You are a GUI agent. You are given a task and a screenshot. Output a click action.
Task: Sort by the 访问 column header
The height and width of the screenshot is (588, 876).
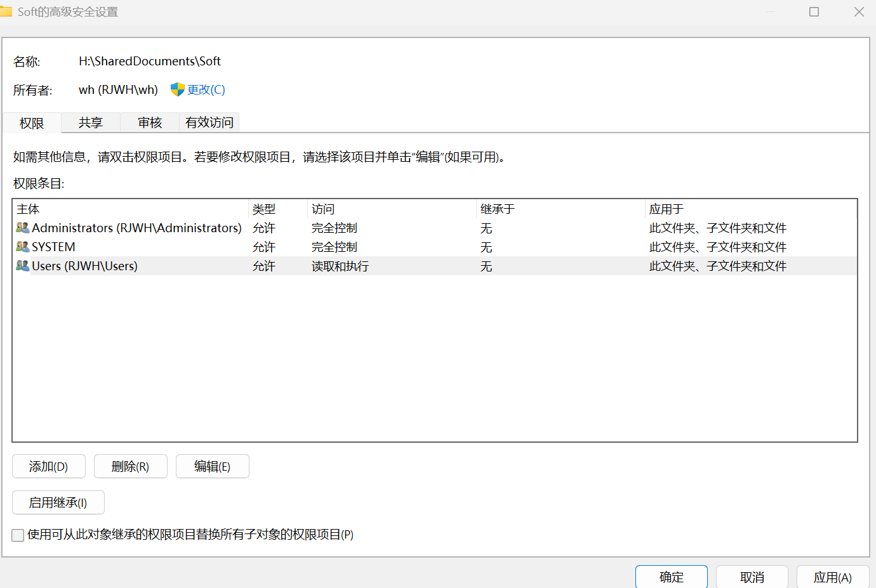click(x=392, y=209)
